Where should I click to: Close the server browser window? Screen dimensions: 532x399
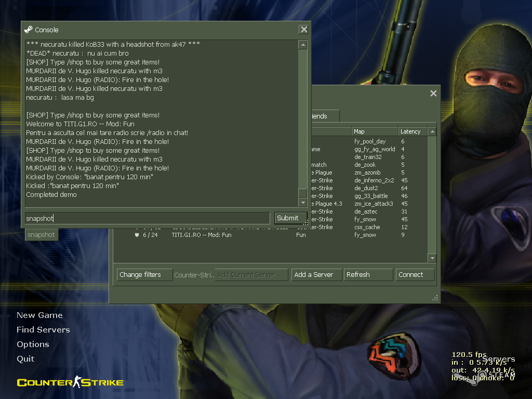[x=433, y=94]
